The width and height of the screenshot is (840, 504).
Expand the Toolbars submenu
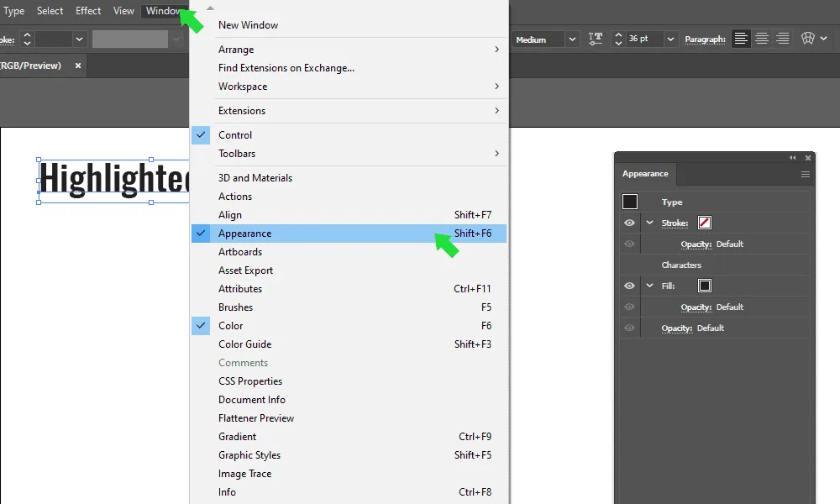349,154
